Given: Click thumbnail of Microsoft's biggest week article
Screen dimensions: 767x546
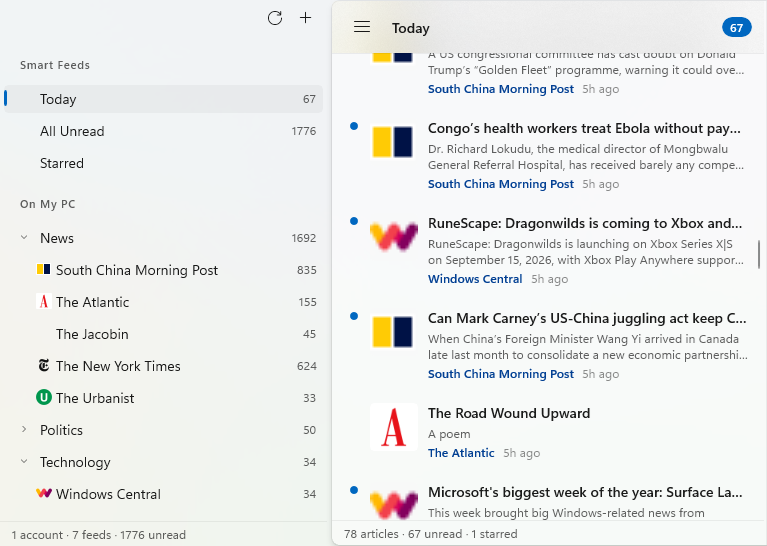Looking at the screenshot, I should (394, 504).
